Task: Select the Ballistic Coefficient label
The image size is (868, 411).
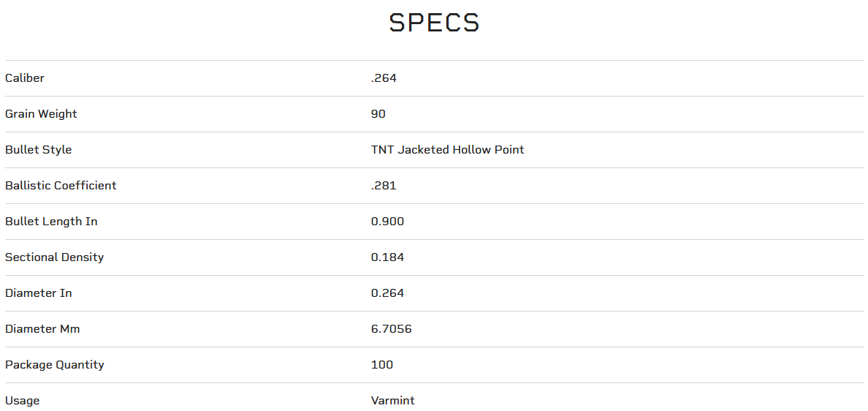Action: tap(61, 186)
